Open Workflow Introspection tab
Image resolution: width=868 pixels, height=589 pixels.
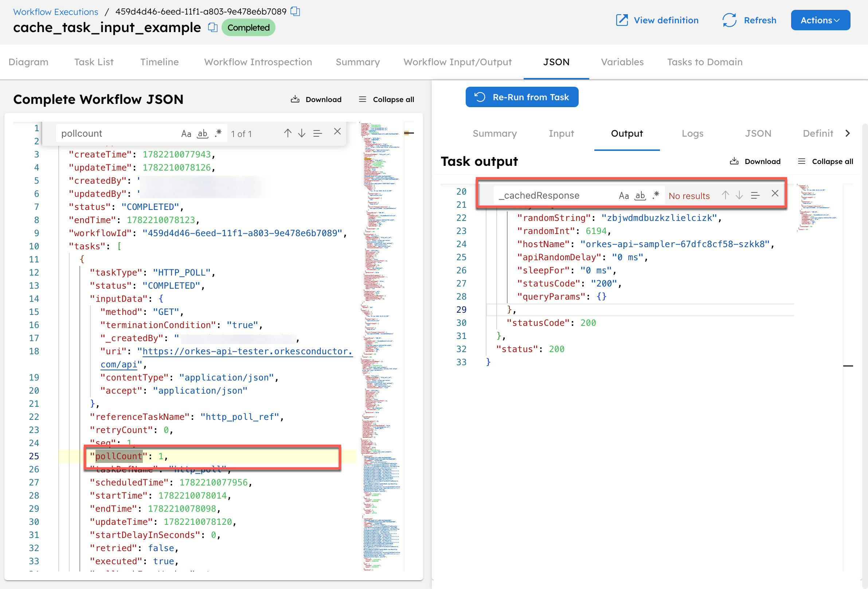click(258, 62)
